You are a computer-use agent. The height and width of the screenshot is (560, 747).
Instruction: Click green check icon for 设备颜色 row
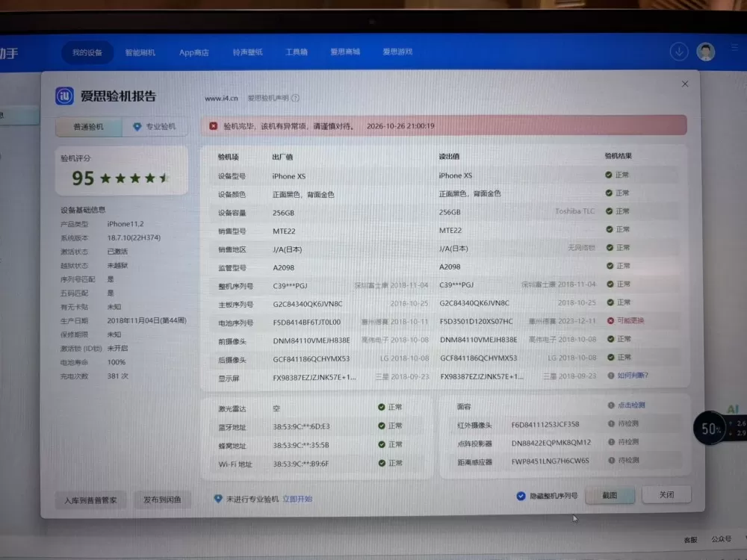click(x=608, y=193)
